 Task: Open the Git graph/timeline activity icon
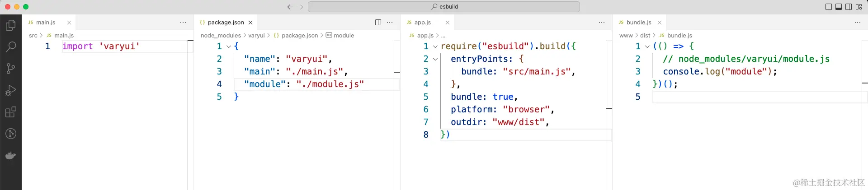pos(10,134)
